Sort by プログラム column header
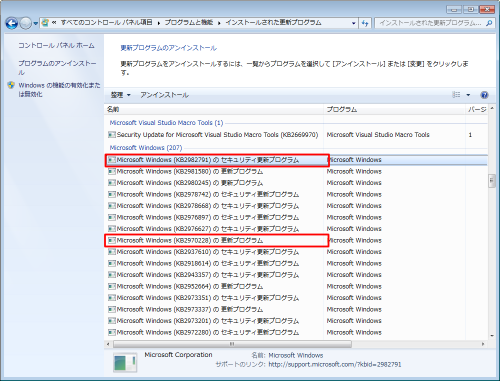The image size is (500, 381). 395,109
